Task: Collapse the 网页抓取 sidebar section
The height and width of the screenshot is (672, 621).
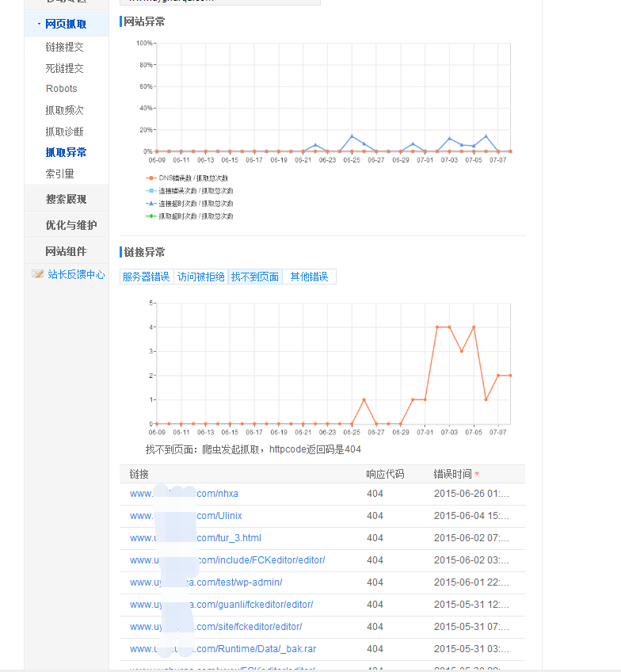Action: pos(66,24)
